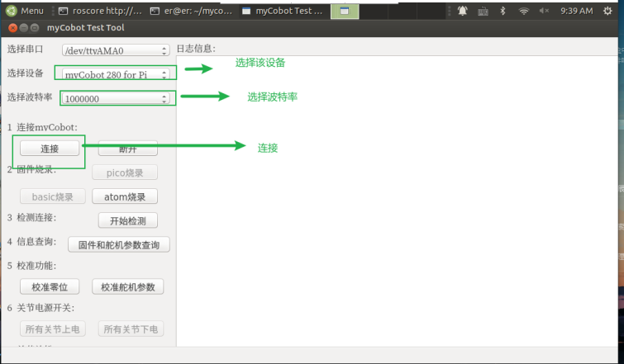Click the 固件和舵机参数查询 button
Screen dimensions: 624x364
coord(118,244)
